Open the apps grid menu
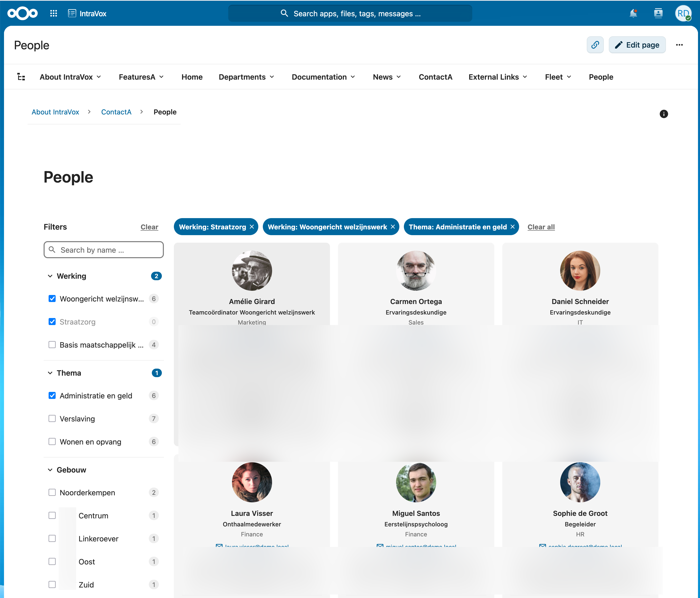Viewport: 700px width, 598px height. (53, 14)
